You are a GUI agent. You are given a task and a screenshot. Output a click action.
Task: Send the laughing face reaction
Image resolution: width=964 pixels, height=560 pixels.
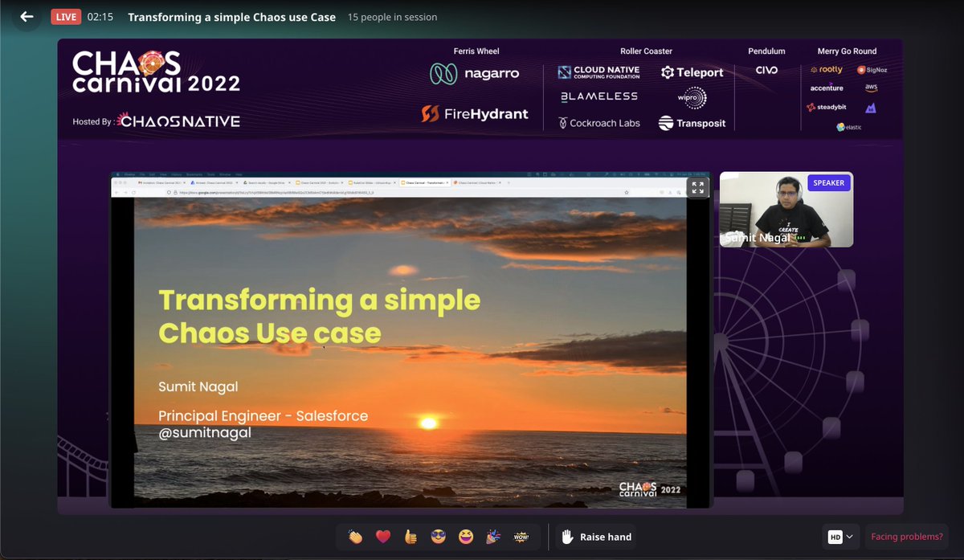[465, 537]
